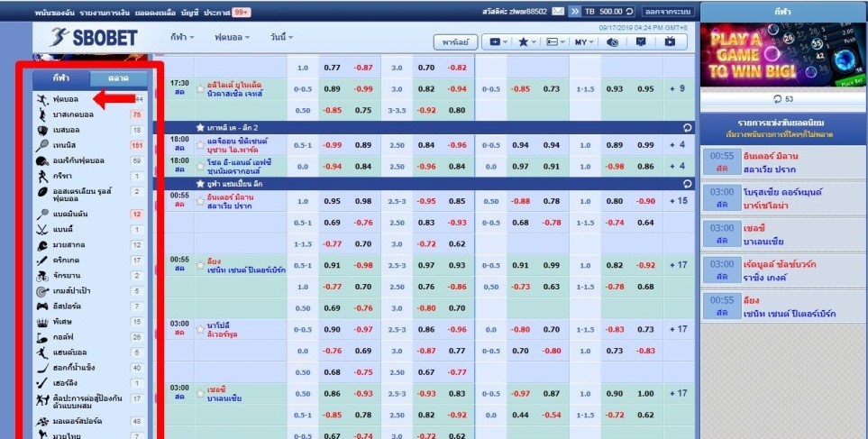Favorite the โซล อี-แลนด์ เอฟซี match star
Viewport: 868px width, 439px height.
200,167
